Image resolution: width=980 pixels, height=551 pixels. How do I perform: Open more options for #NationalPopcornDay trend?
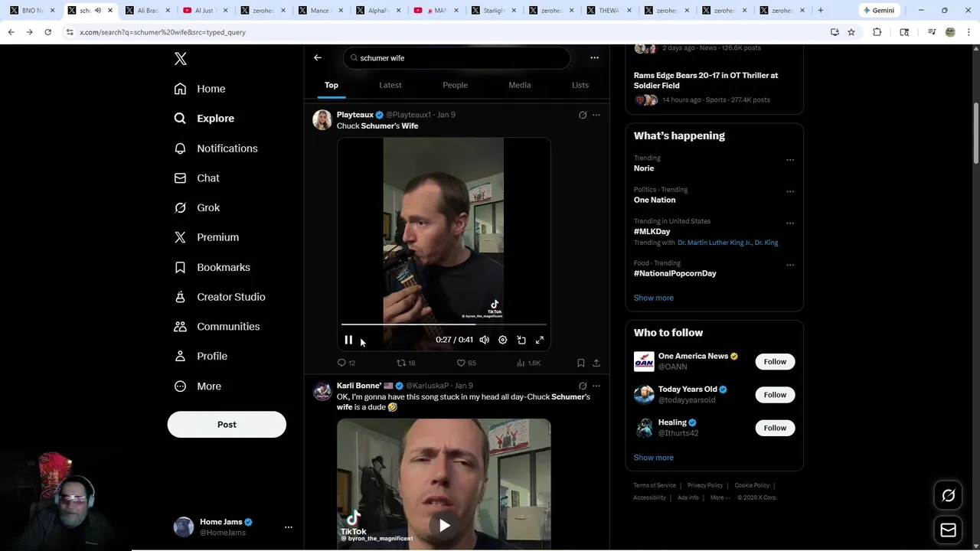[790, 265]
